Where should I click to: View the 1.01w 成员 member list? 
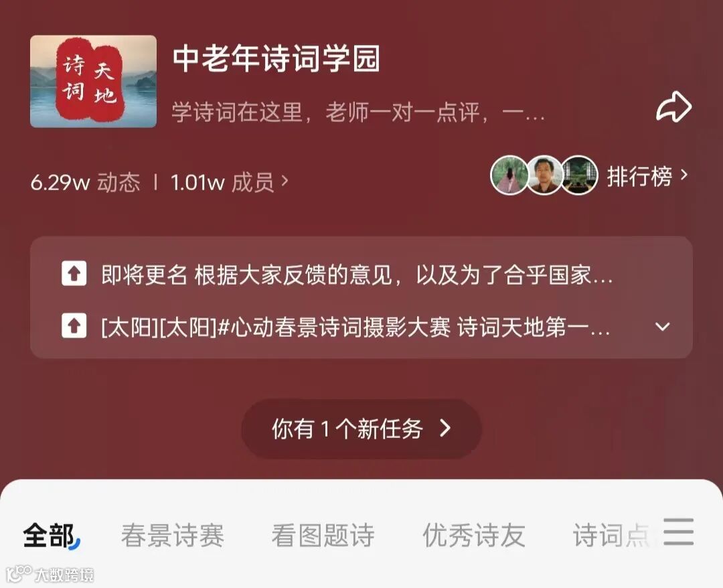[229, 182]
